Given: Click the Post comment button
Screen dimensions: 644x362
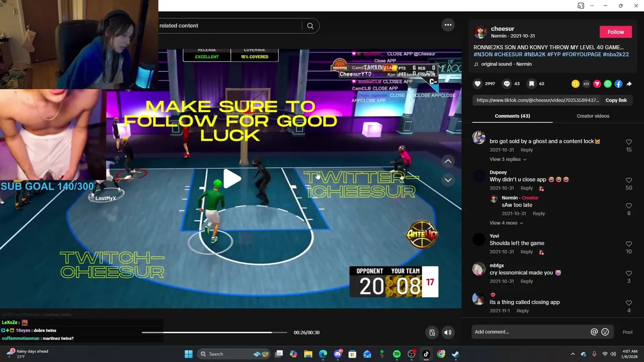Looking at the screenshot, I should pyautogui.click(x=627, y=332).
